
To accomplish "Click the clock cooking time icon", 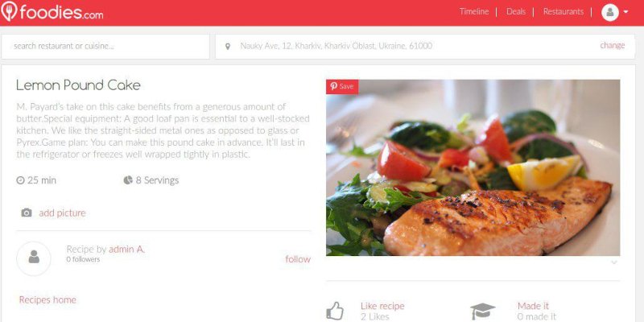I will (x=20, y=180).
